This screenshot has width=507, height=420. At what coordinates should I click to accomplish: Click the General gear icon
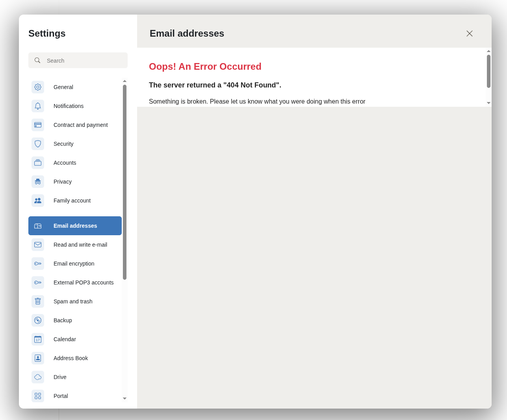(x=38, y=87)
